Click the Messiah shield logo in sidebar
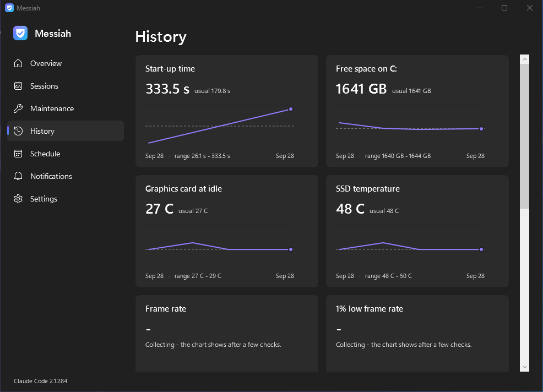 pos(20,33)
